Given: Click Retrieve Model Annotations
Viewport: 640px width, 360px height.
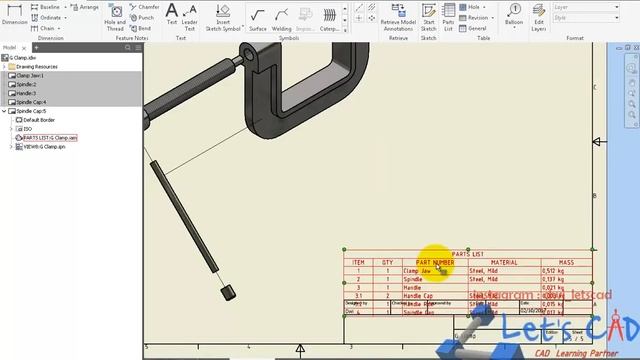Looking at the screenshot, I should [x=398, y=18].
